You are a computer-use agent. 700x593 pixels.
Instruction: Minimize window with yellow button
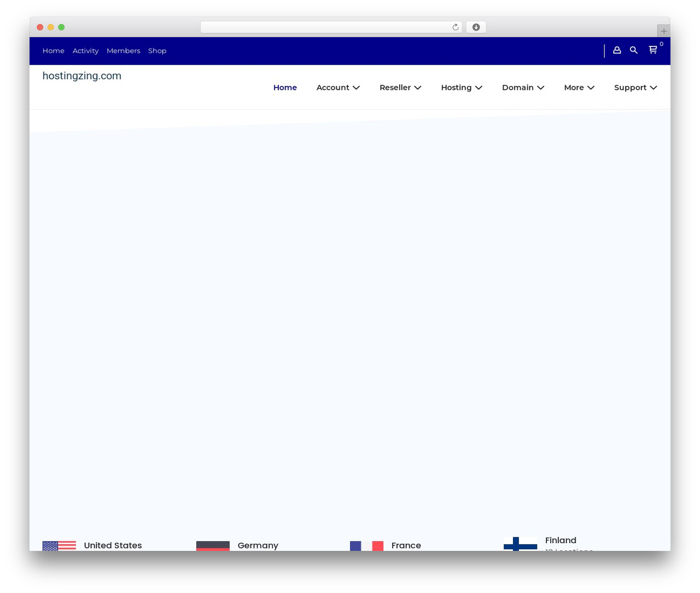click(x=51, y=27)
